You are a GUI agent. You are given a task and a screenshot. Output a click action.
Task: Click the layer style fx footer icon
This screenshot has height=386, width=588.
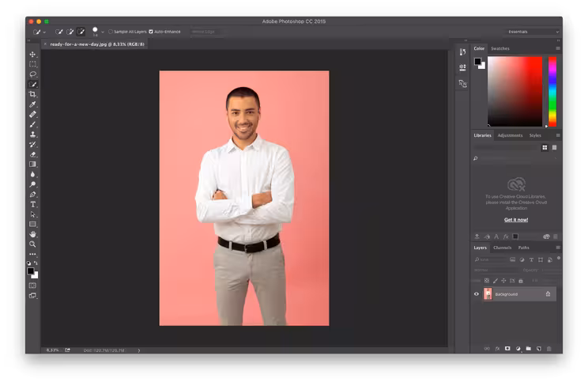point(497,349)
